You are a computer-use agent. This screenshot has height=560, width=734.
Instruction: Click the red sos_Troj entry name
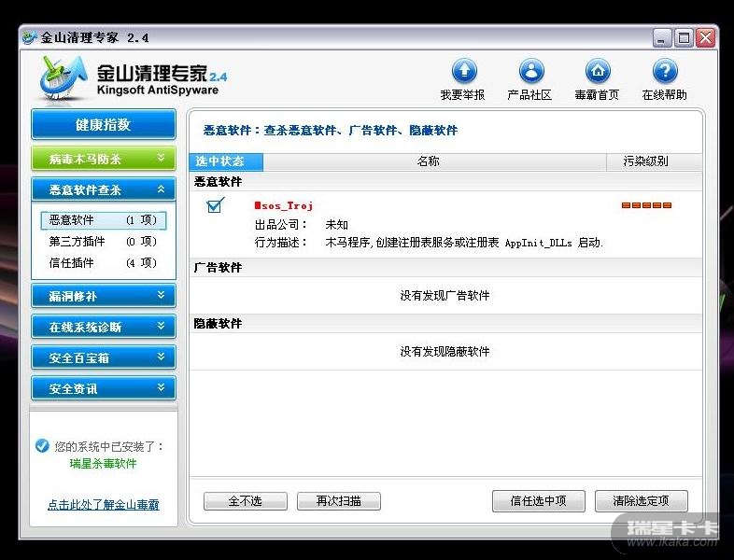pos(284,205)
